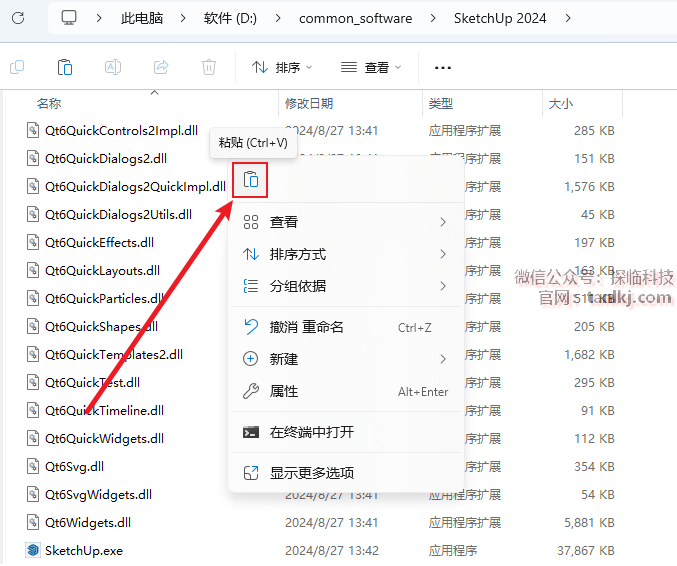677x566 pixels.
Task: Navigate to SketchUp 2024 in breadcrumb
Action: [x=500, y=18]
